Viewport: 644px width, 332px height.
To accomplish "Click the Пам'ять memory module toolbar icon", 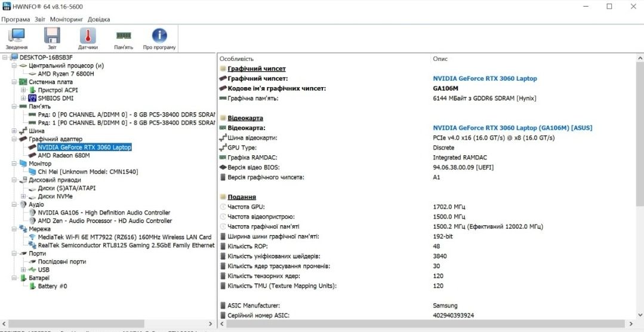I will (124, 36).
